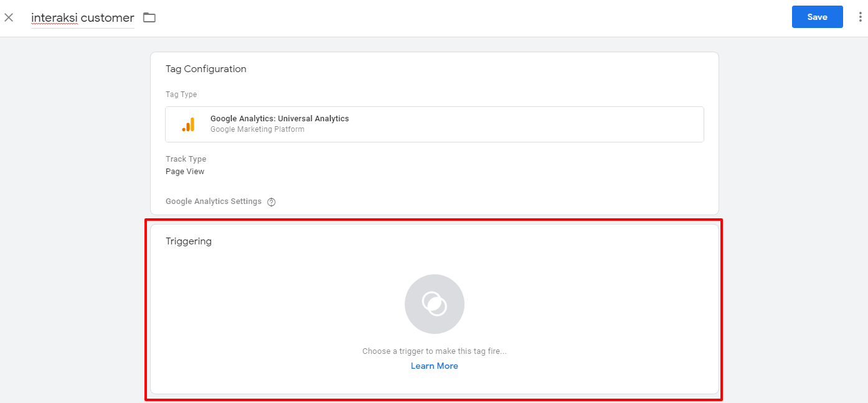868x403 pixels.
Task: Close the tag editor with the X icon
Action: coord(9,17)
